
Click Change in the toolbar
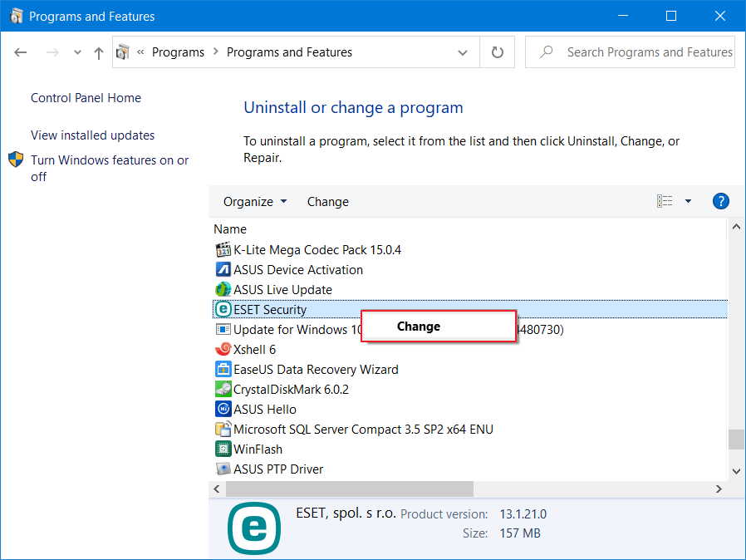click(x=328, y=202)
